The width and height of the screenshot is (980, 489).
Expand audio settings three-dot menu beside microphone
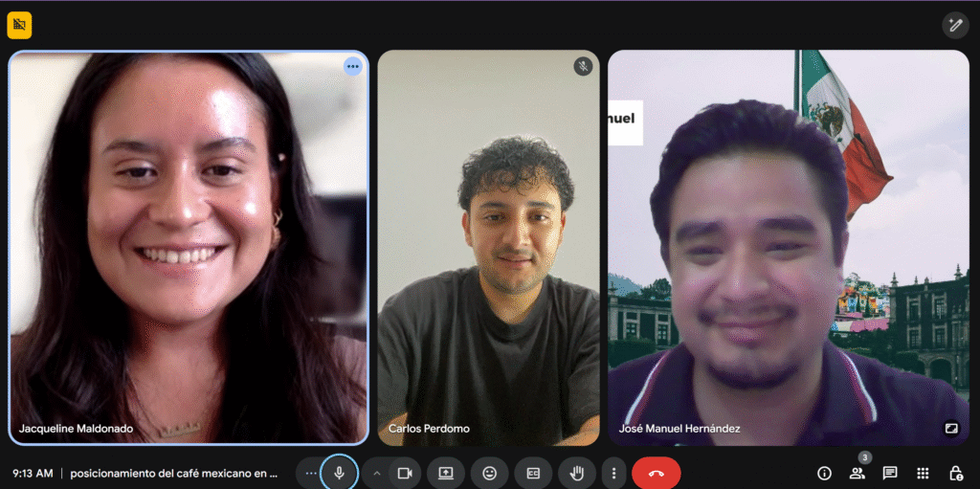coord(310,473)
